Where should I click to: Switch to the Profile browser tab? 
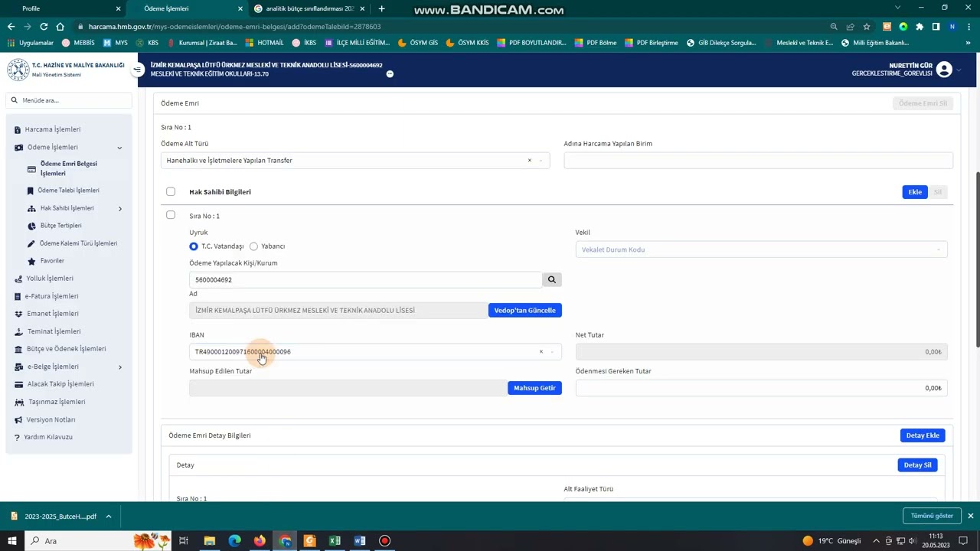64,8
